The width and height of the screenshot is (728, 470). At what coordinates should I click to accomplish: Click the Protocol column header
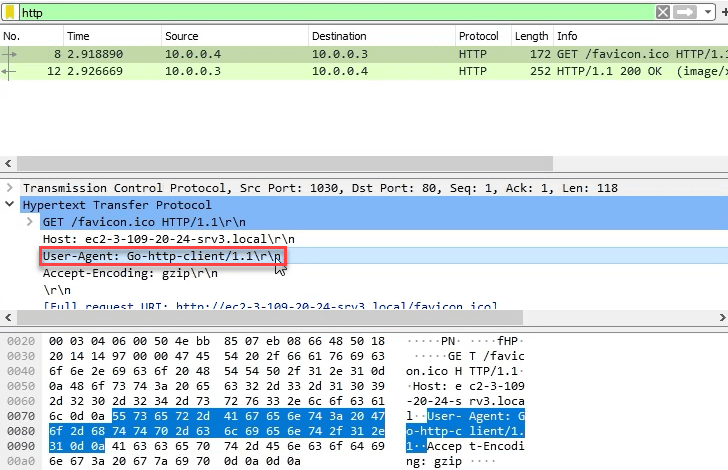[x=479, y=36]
